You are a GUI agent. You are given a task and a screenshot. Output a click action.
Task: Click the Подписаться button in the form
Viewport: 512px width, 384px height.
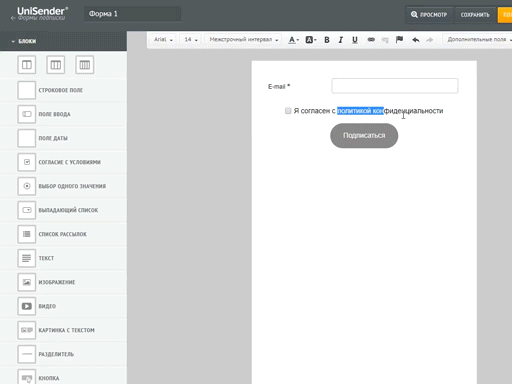point(364,136)
